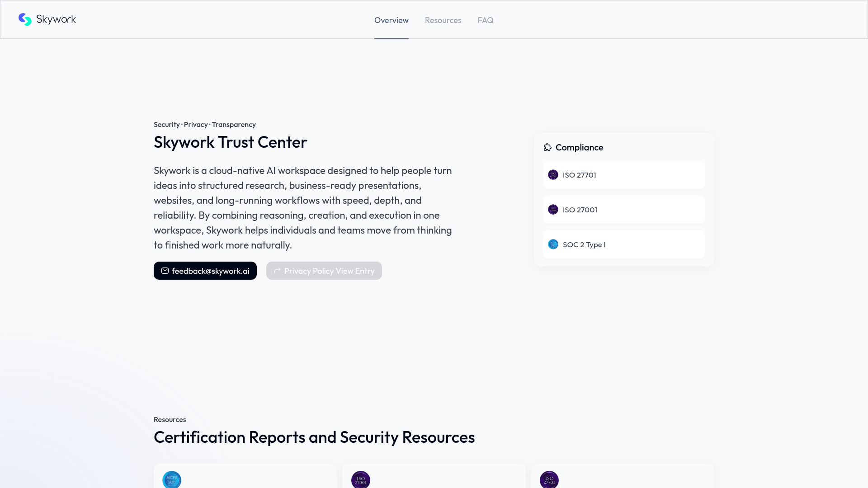
Task: Click the Certification Reports and Security Resources heading
Action: click(314, 437)
